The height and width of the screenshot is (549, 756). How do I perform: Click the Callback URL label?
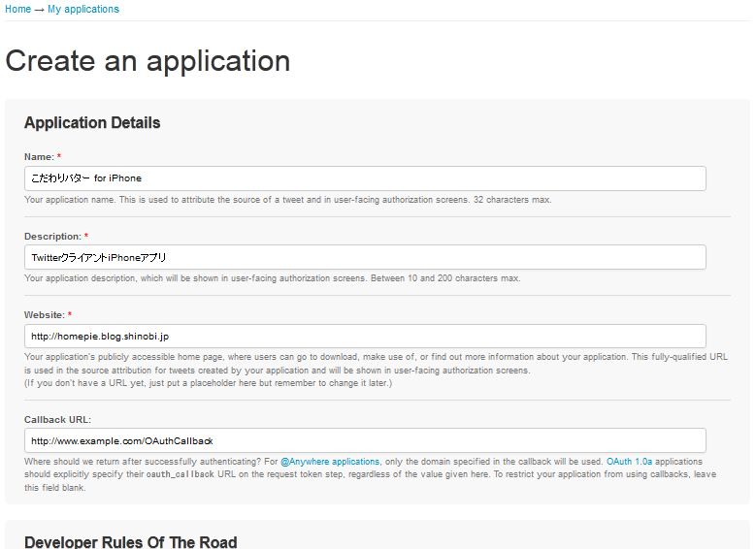tap(57, 419)
